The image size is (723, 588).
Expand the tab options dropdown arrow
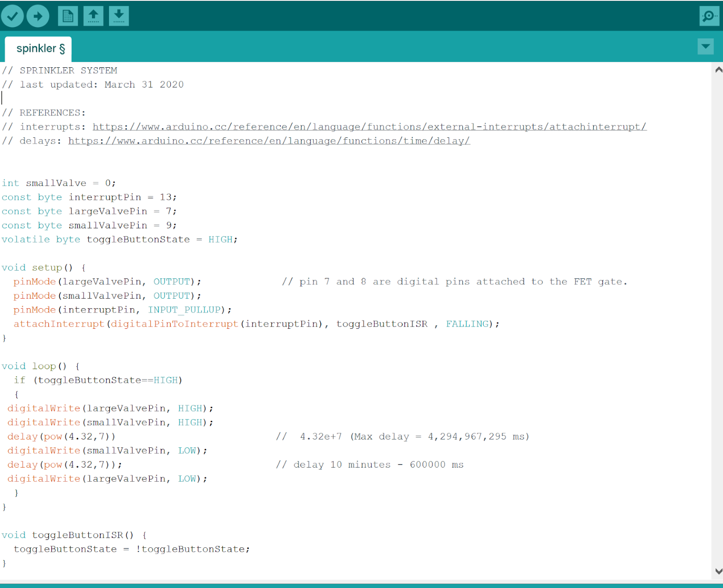pyautogui.click(x=706, y=46)
